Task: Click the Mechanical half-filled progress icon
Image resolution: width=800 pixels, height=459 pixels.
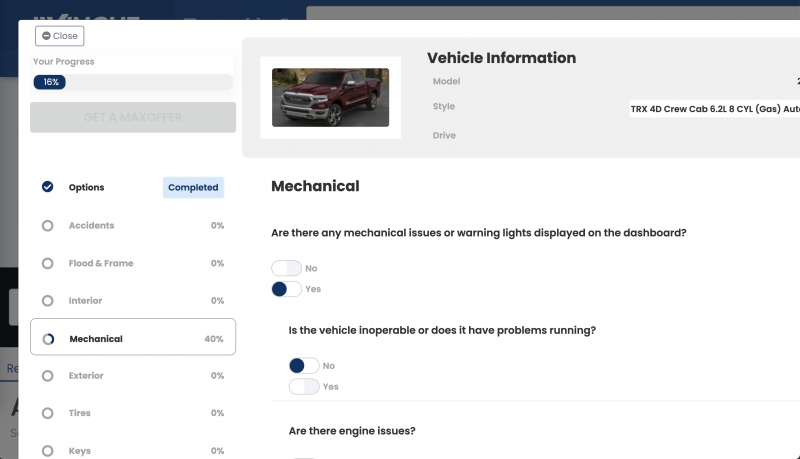Action: tap(47, 339)
